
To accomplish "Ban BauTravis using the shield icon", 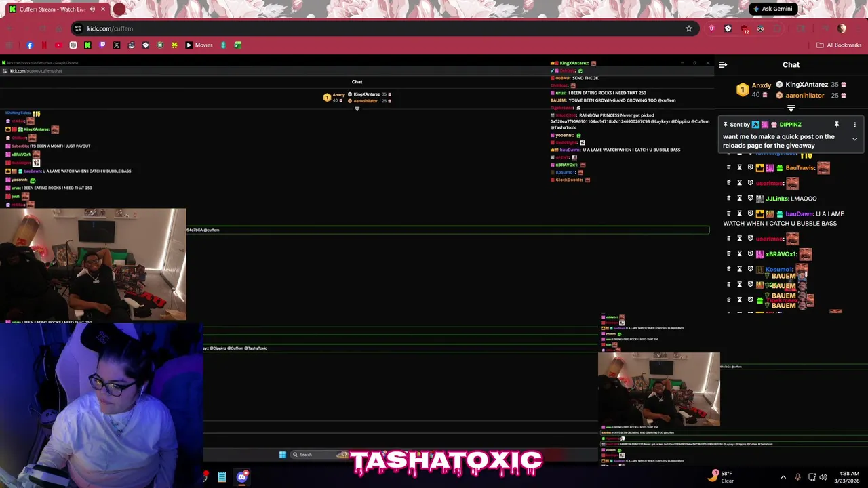I will 750,167.
